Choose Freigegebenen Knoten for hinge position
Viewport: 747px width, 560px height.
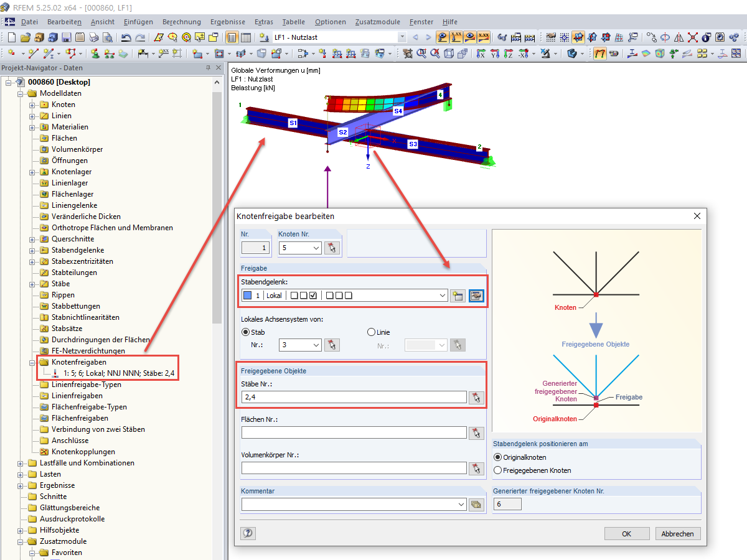tap(497, 470)
